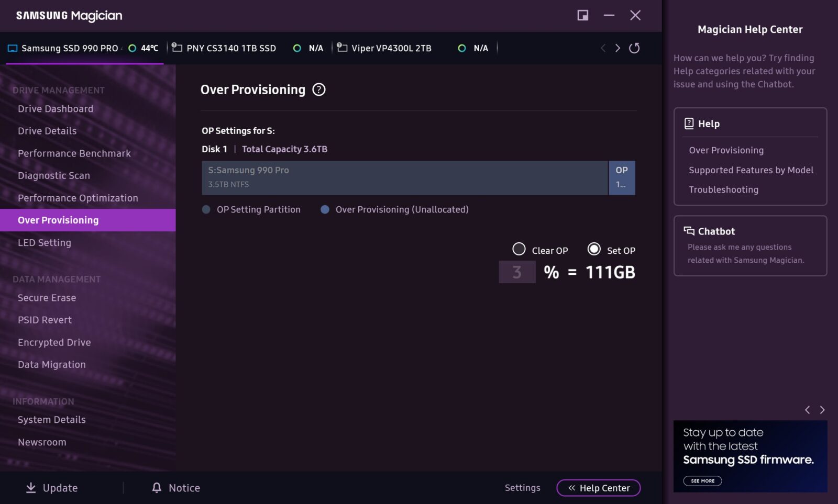
Task: Select the Samsung SSD 990 PRO tab
Action: pyautogui.click(x=69, y=48)
